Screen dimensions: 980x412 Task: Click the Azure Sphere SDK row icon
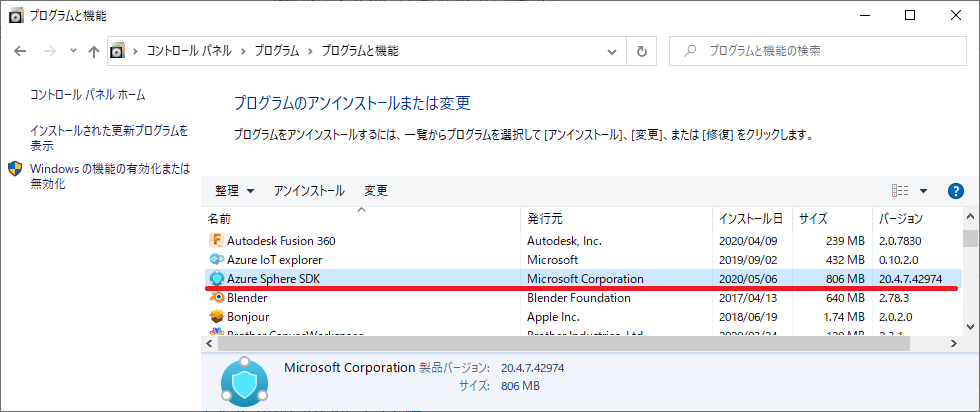click(217, 279)
